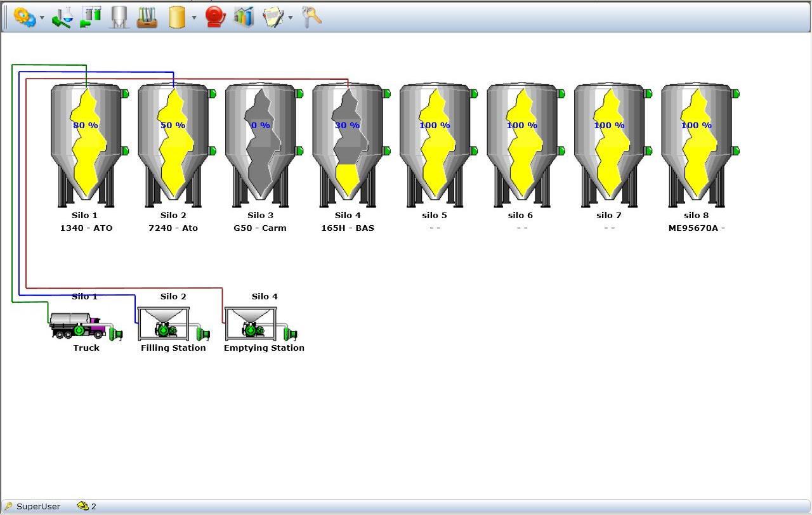The image size is (812, 515).
Task: Toggle Silo 1 upper green level sensor
Action: click(x=125, y=94)
